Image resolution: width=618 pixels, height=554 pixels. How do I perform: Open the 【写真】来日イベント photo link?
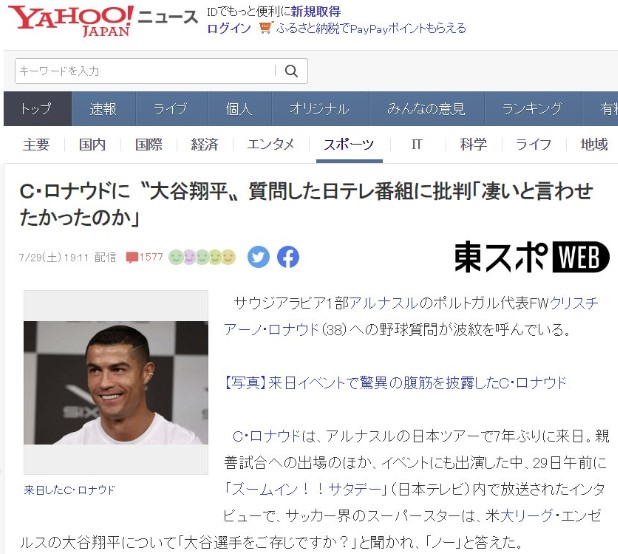click(395, 383)
